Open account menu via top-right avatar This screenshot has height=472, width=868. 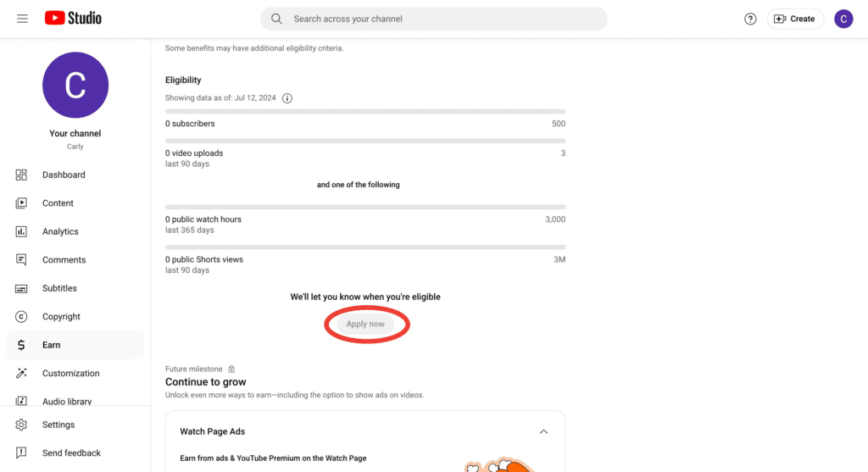843,19
